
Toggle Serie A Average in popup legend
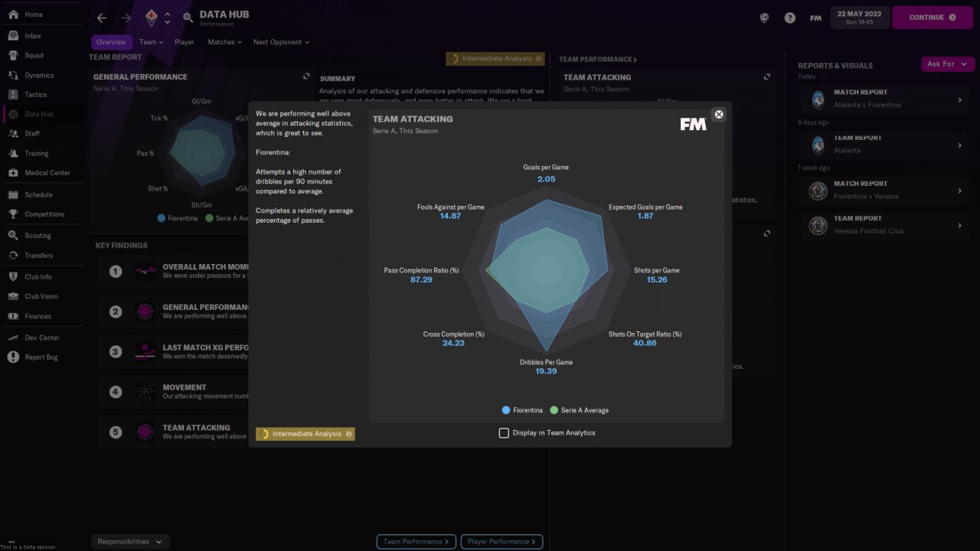click(x=579, y=410)
